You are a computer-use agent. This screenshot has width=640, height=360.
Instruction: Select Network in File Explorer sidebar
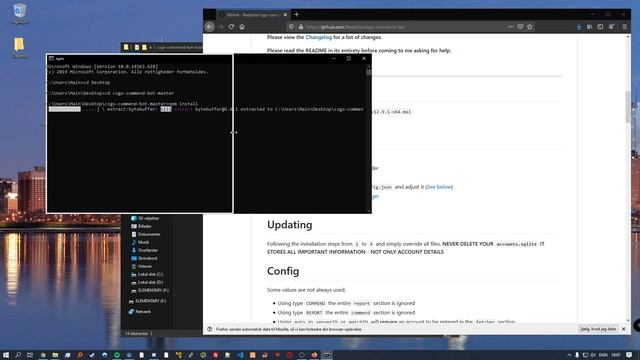click(x=140, y=312)
